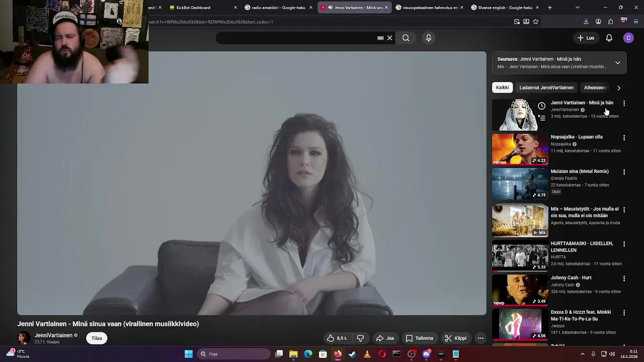Close the Jenni Vartiainen YouTube tab
This screenshot has width=644, height=362.
point(386,8)
